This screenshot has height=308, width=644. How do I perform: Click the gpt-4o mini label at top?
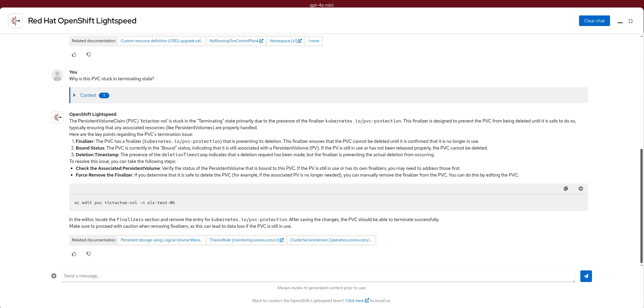pyautogui.click(x=321, y=5)
